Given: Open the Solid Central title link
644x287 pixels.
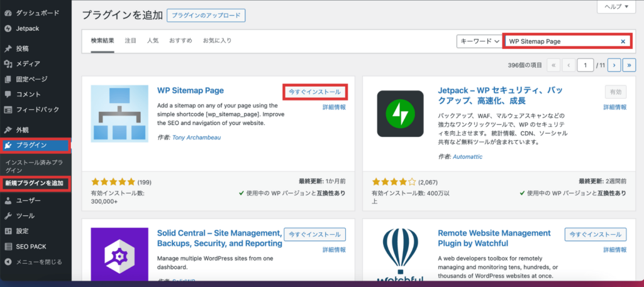Looking at the screenshot, I should click(x=219, y=238).
